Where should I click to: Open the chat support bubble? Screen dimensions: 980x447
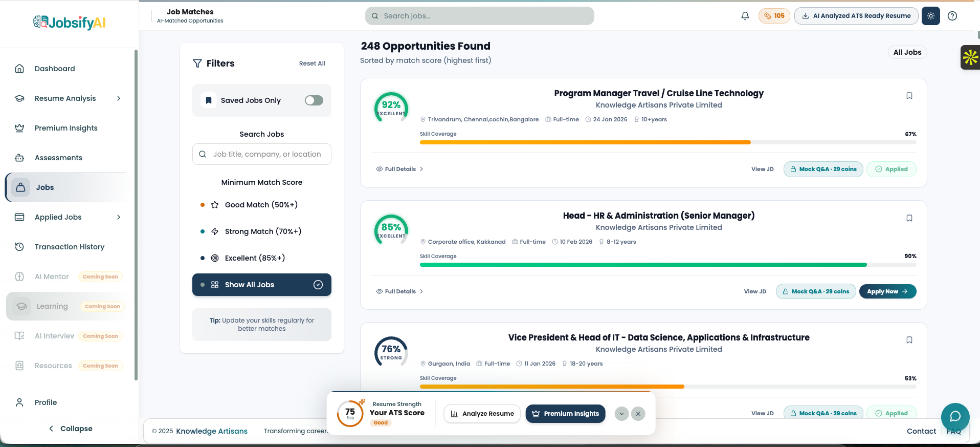955,417
